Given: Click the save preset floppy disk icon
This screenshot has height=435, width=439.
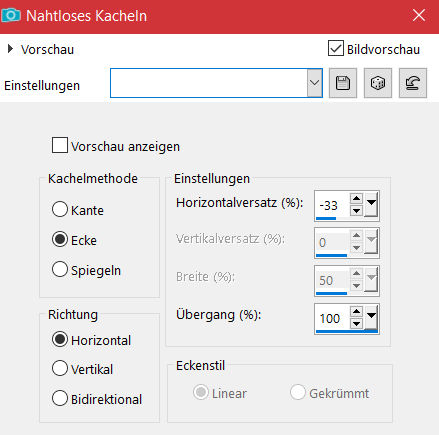Looking at the screenshot, I should (x=343, y=83).
